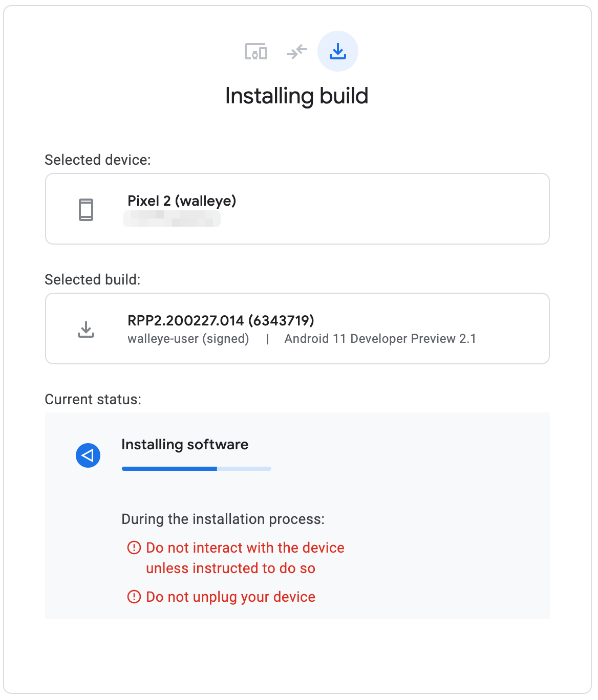
Task: Click the 'Selected device:' label
Action: [x=97, y=159]
